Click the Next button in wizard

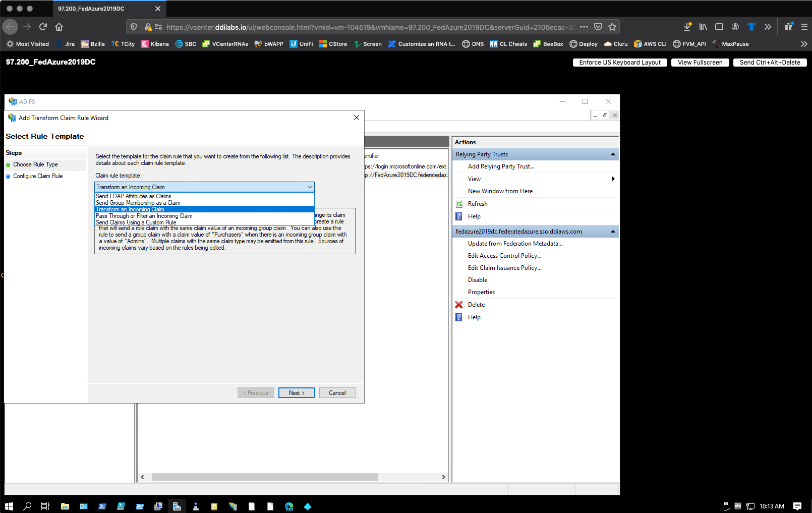(x=297, y=393)
